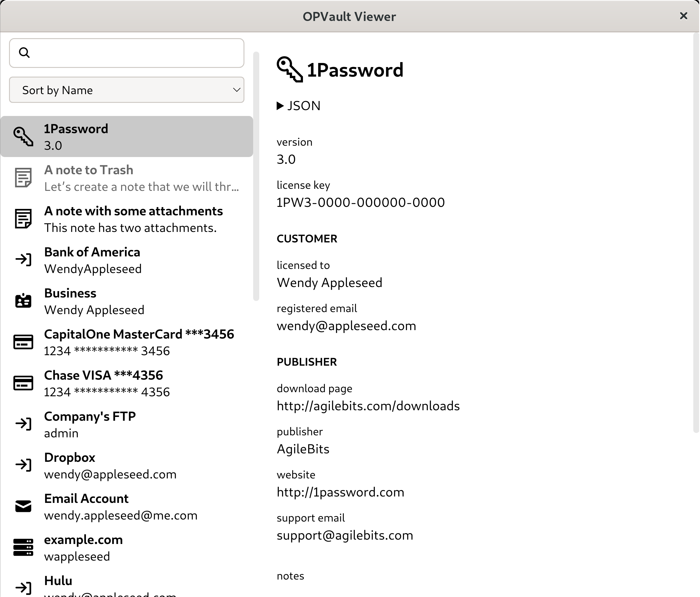Viewport: 700px width, 597px height.
Task: Click the notes label at bottom
Action: point(290,576)
